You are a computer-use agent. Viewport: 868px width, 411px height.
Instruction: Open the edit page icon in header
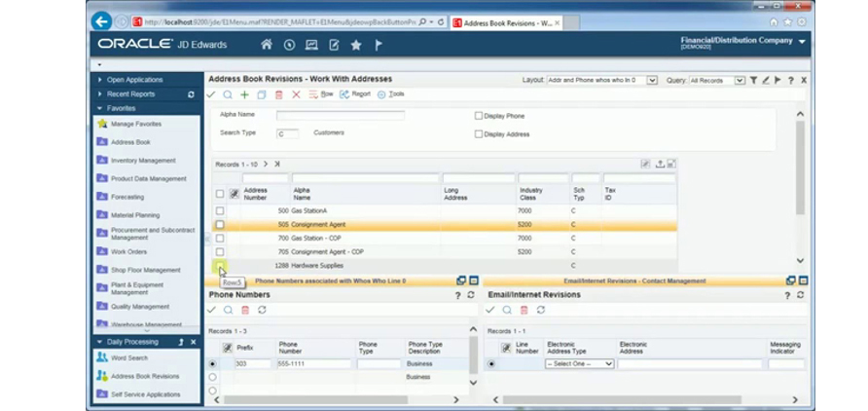pyautogui.click(x=334, y=45)
